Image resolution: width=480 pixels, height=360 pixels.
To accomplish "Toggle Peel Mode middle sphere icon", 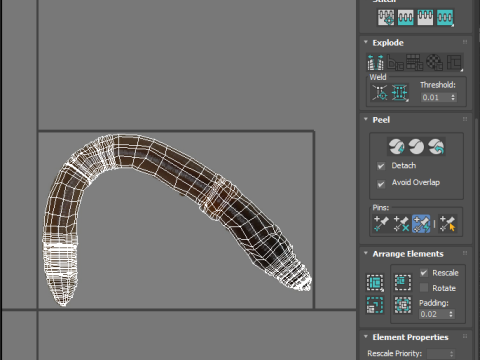I will click(416, 146).
